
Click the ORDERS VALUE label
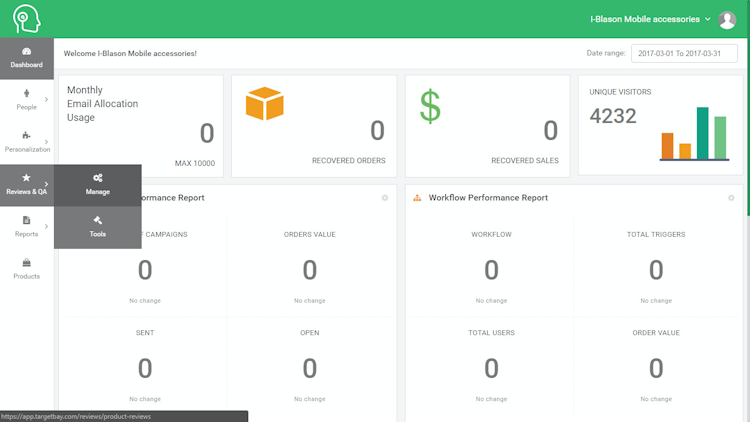(x=309, y=234)
